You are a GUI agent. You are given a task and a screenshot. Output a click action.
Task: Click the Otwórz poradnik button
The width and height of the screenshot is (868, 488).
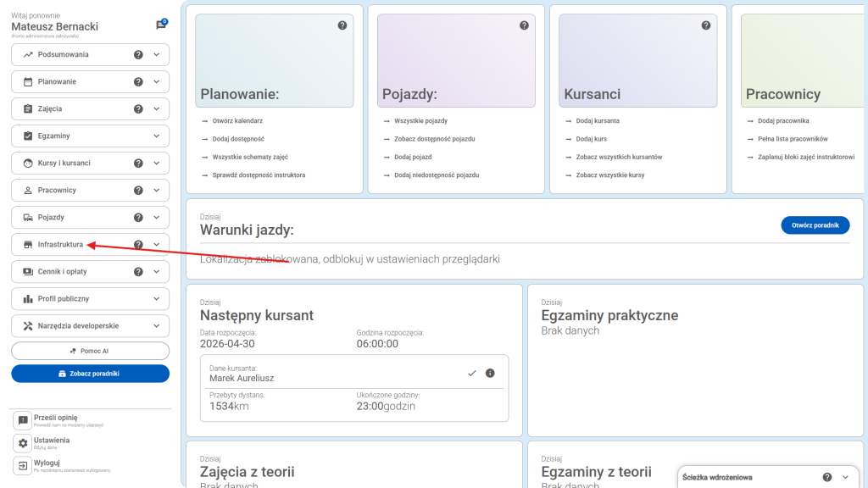pos(815,225)
